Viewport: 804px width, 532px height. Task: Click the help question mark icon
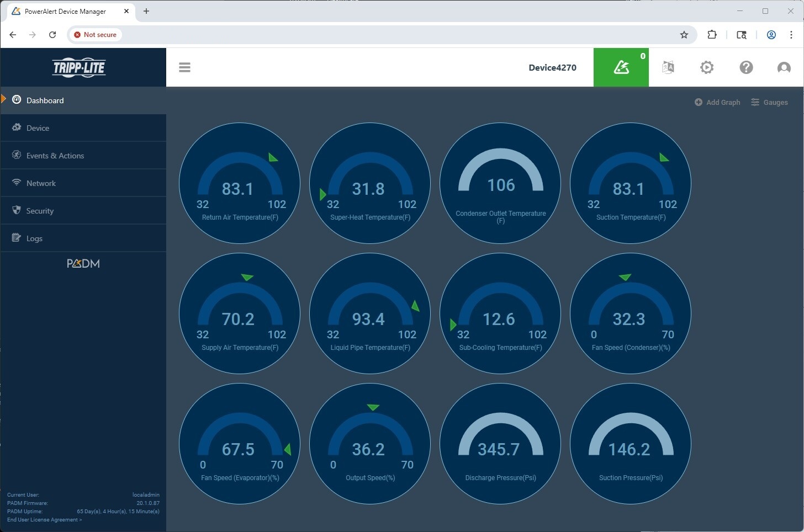pos(746,67)
